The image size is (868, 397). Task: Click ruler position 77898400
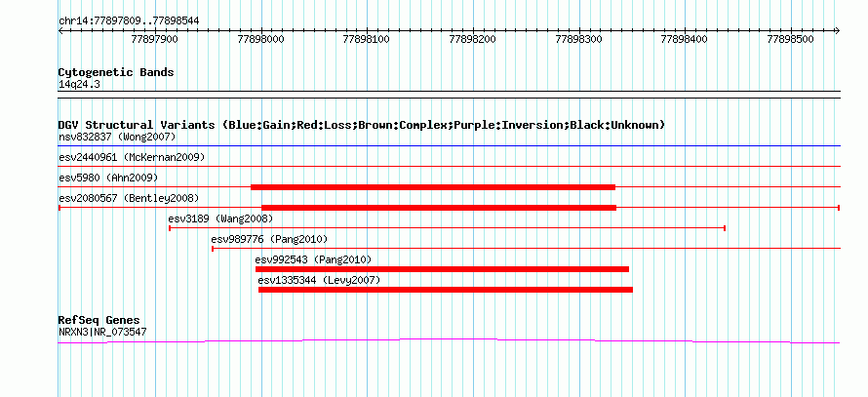[x=685, y=39]
